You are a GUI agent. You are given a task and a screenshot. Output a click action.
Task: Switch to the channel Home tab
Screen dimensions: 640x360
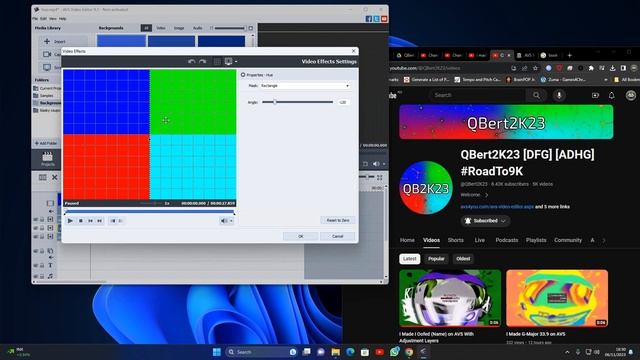[407, 240]
